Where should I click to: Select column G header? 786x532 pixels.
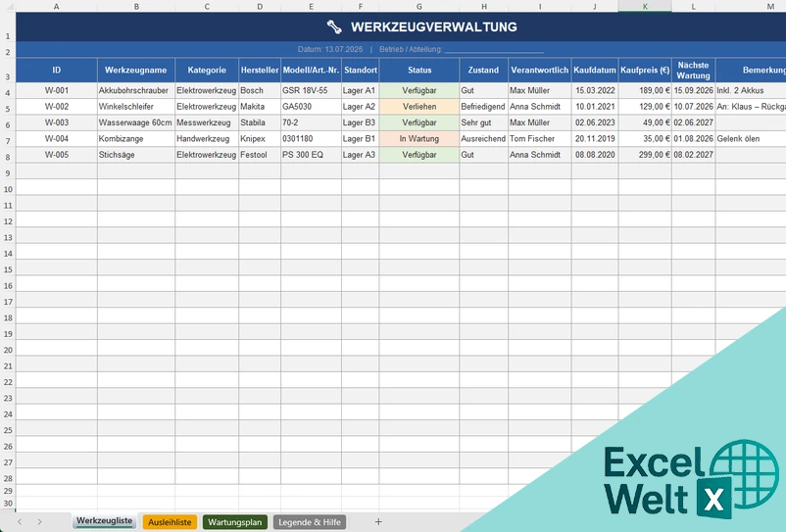(419, 6)
